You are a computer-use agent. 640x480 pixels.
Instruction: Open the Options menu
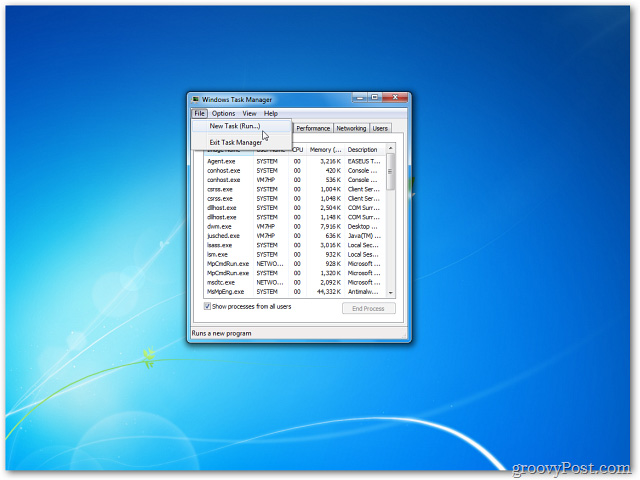[x=223, y=113]
